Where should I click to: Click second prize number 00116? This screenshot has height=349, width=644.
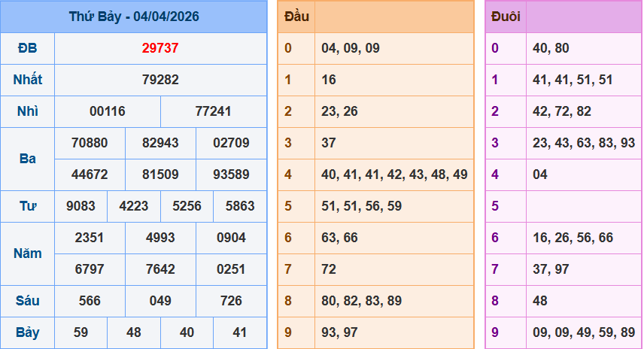(x=108, y=111)
